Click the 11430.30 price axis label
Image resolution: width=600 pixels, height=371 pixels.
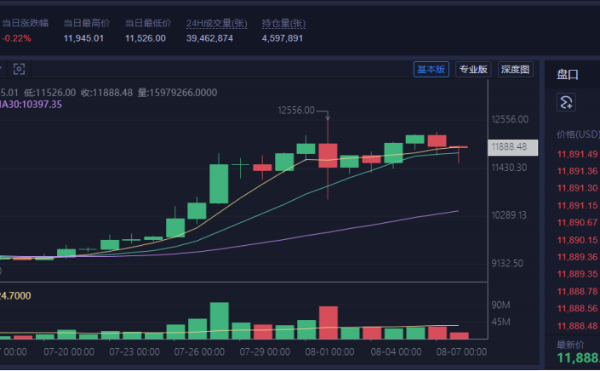[509, 168]
